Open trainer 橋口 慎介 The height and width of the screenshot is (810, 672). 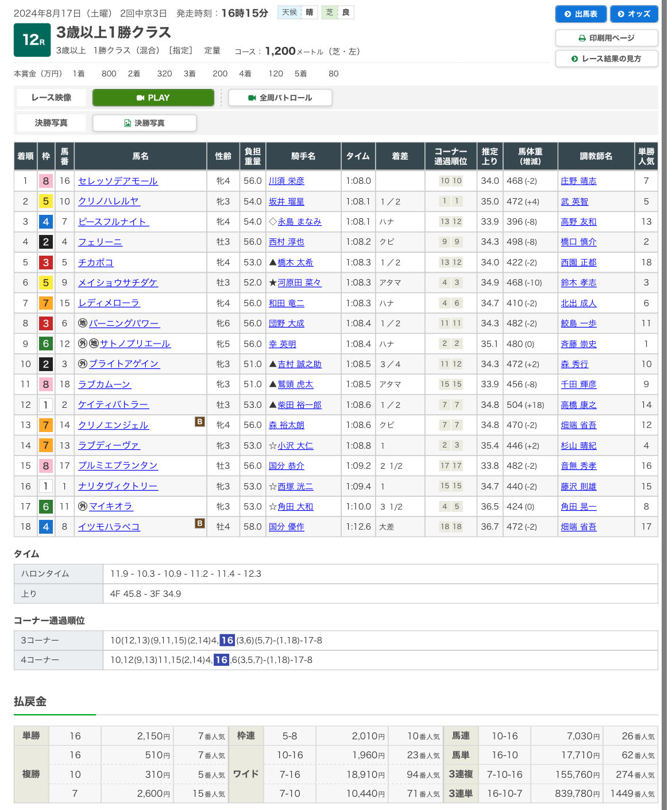point(578,242)
